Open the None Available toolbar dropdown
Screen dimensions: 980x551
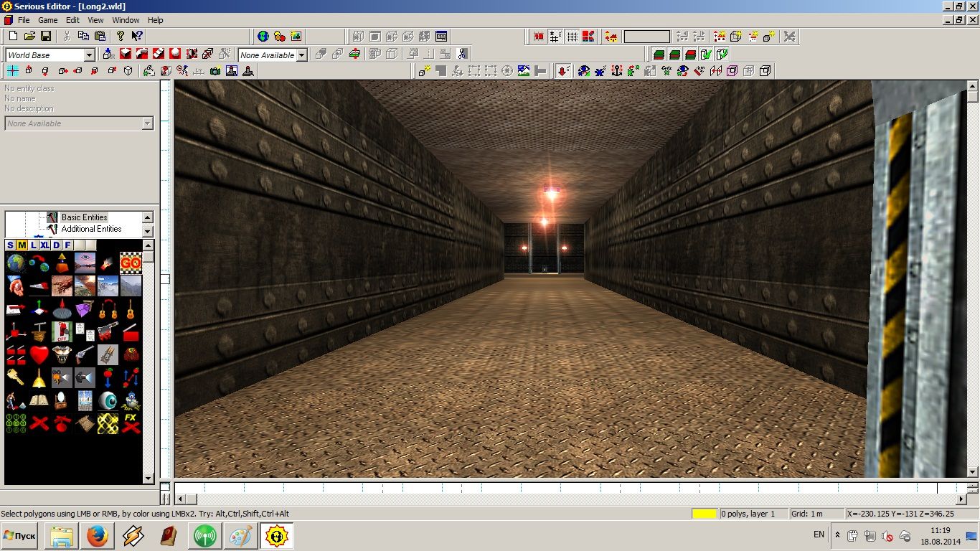pyautogui.click(x=302, y=55)
